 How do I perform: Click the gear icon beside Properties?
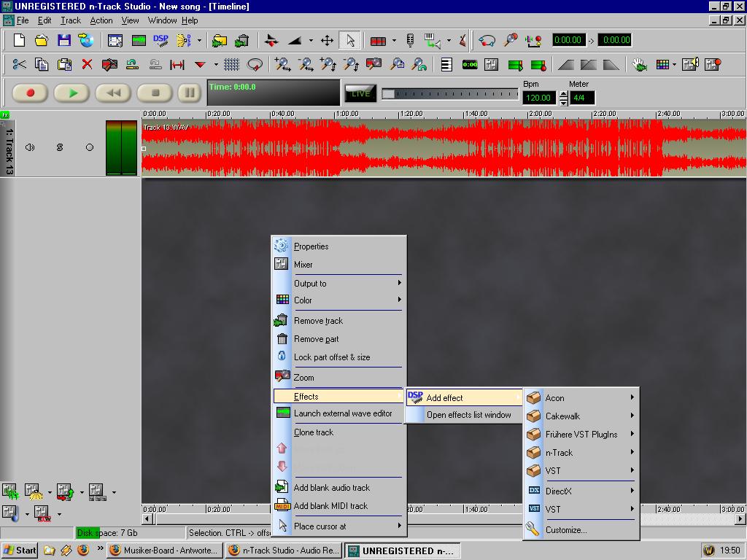coord(282,246)
